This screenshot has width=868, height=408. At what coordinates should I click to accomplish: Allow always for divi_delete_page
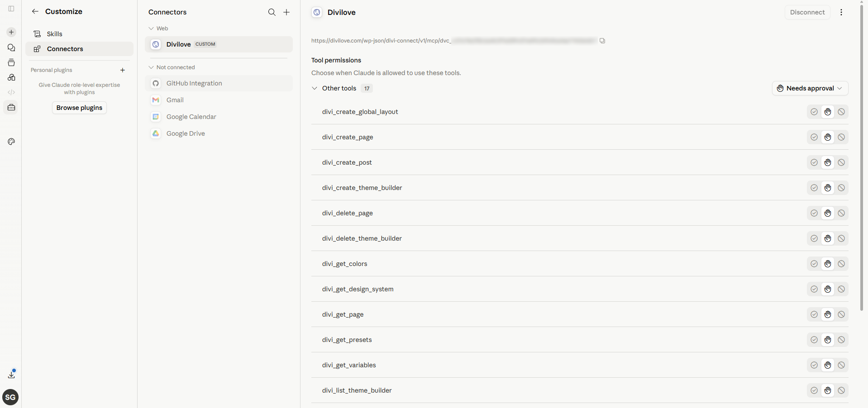tap(814, 213)
